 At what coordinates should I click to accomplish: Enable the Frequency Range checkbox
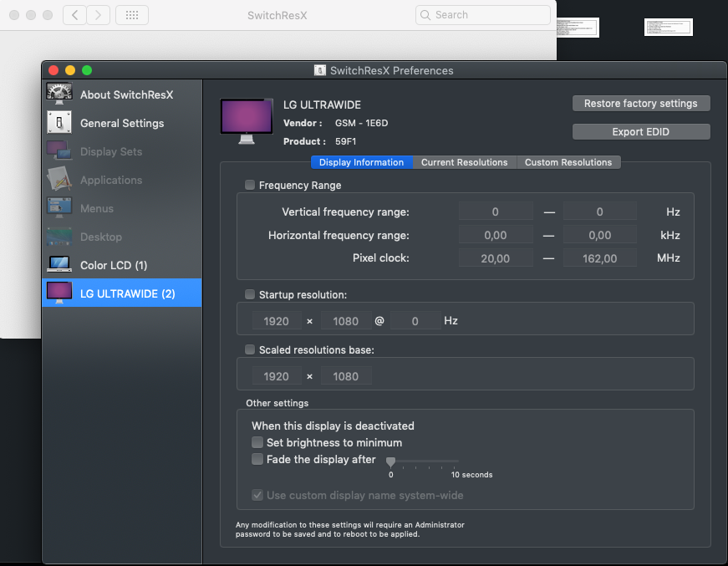coord(250,185)
